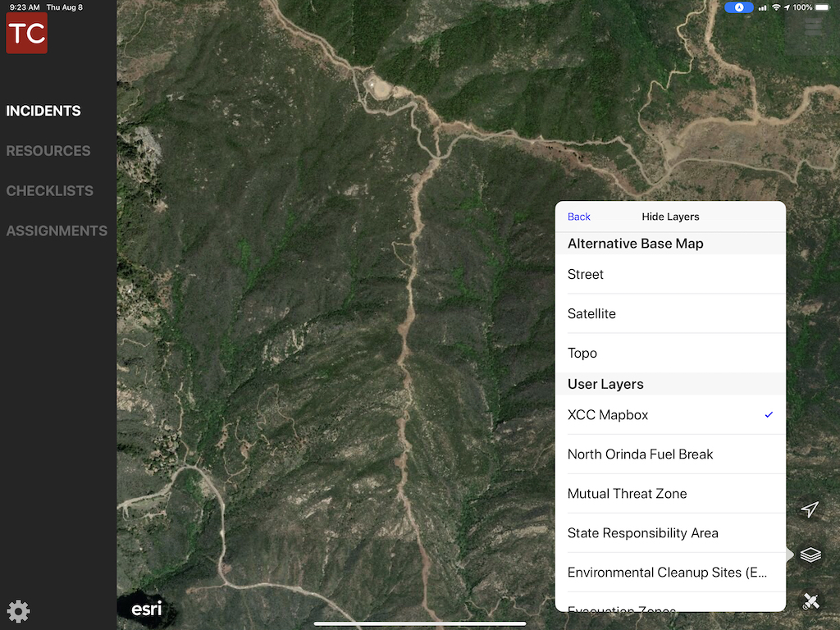Toggle the Mutual Threat Zone layer
The image size is (840, 630).
[x=670, y=494]
